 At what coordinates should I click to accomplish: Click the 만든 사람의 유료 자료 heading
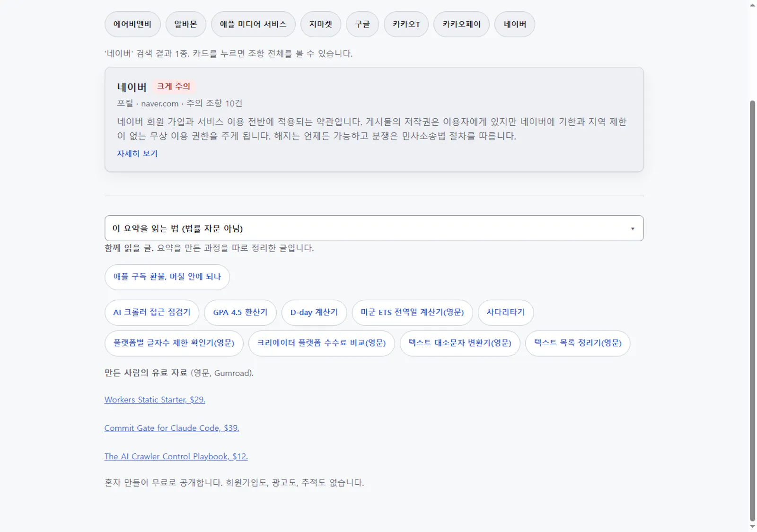[146, 373]
